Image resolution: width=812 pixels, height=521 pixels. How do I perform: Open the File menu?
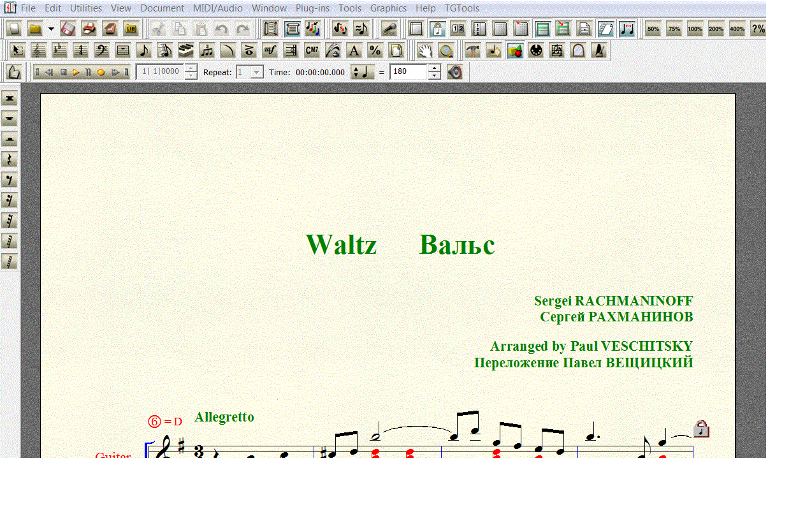(28, 8)
